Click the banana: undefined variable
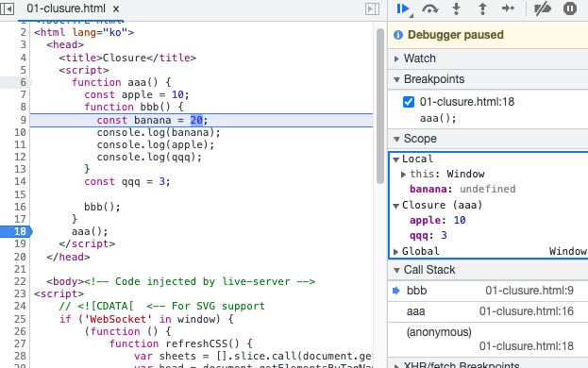Image resolution: width=588 pixels, height=368 pixels. [x=462, y=189]
